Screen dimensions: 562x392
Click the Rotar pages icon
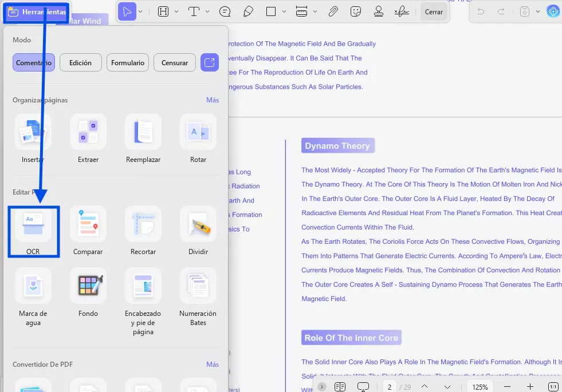pyautogui.click(x=198, y=132)
